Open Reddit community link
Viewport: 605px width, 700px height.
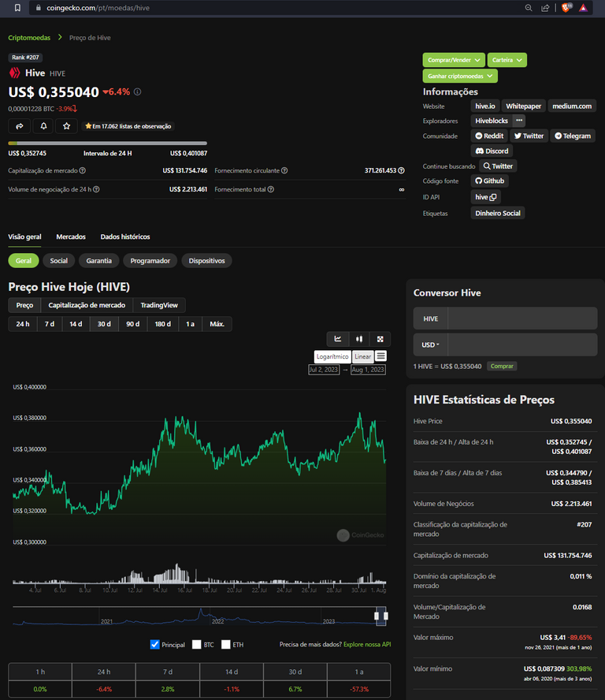[x=489, y=136]
